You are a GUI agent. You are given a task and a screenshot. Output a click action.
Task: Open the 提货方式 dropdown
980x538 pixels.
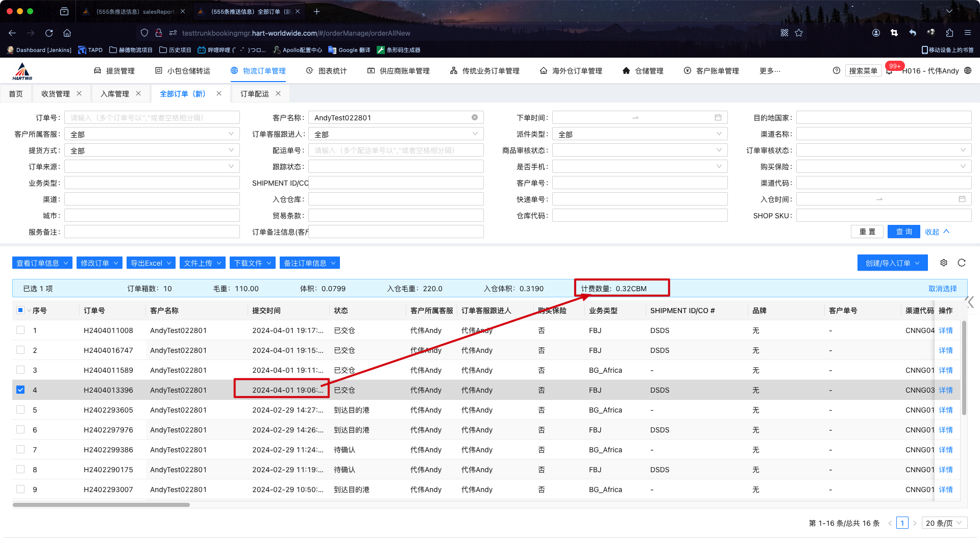[x=152, y=150]
